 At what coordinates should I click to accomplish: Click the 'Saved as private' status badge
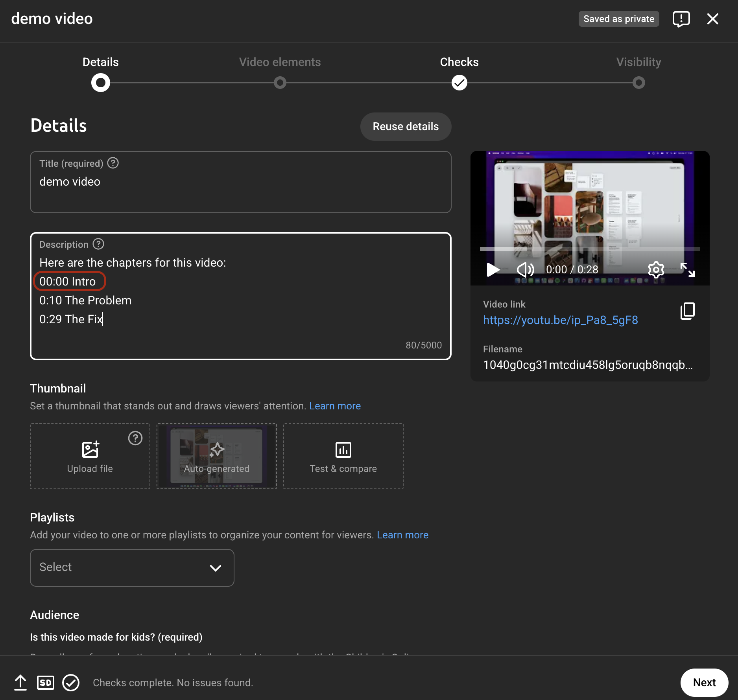click(x=619, y=19)
